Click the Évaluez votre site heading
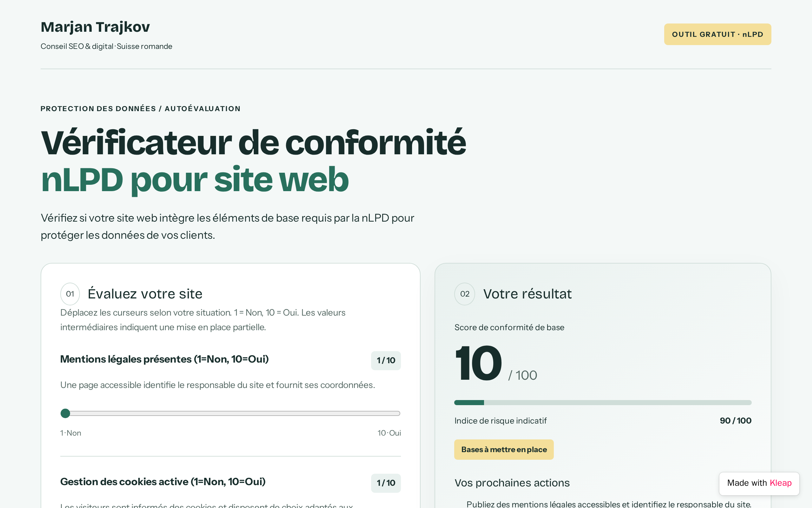The height and width of the screenshot is (508, 812). (x=145, y=294)
